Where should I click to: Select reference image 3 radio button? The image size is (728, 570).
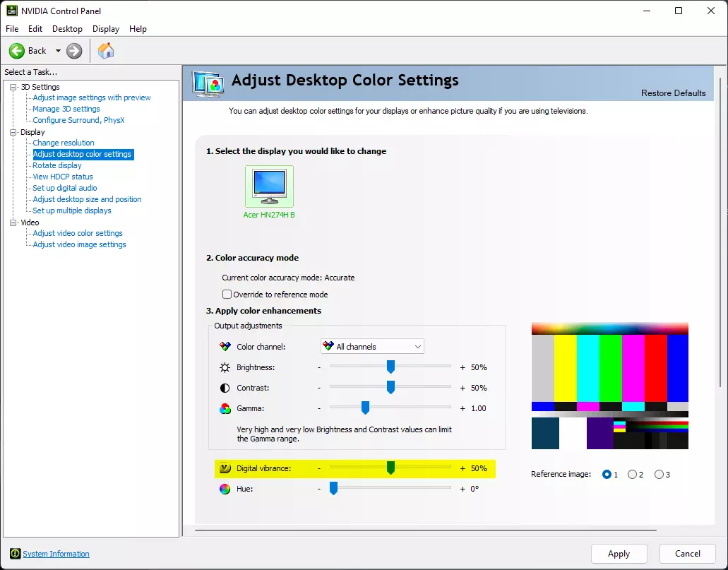[x=659, y=475]
